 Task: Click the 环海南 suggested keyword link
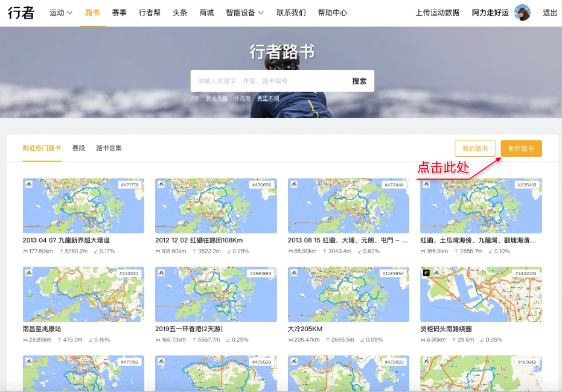pos(242,98)
